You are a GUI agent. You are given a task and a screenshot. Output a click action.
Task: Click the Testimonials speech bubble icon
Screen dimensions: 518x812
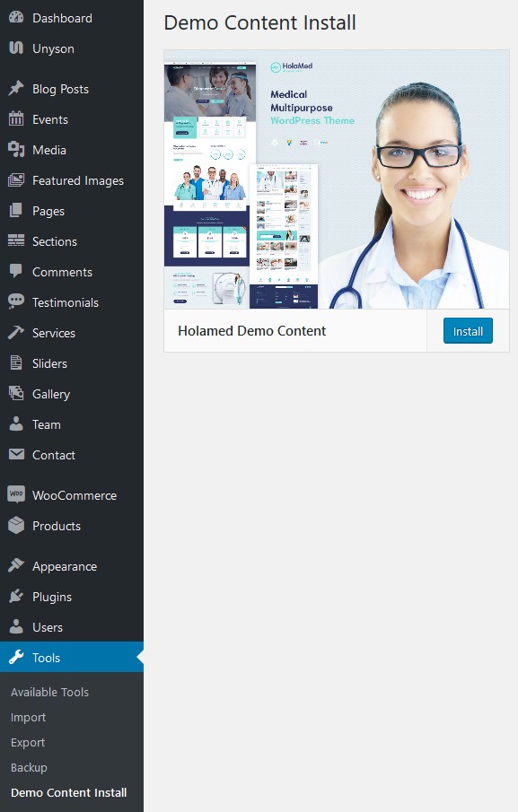pos(16,301)
